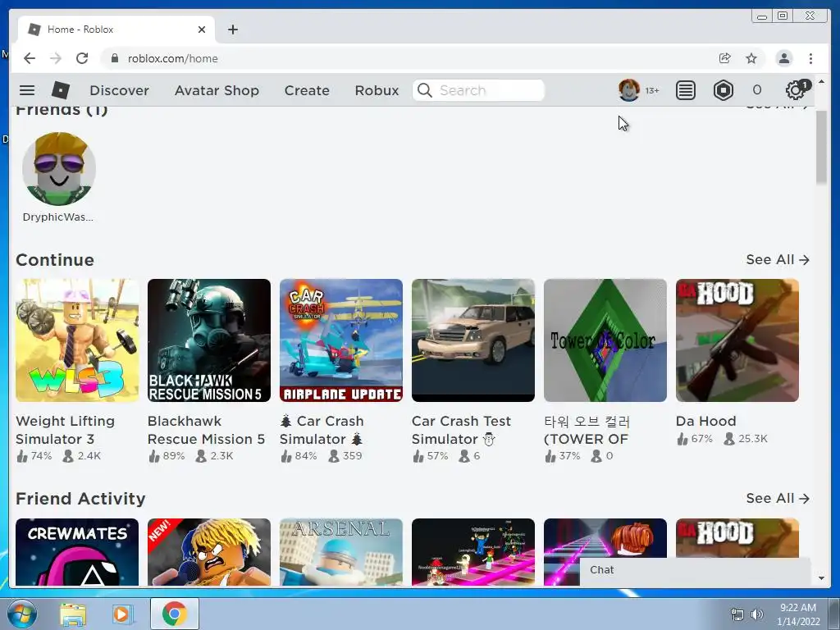Open friend DryphicWas... avatar
The image size is (840, 630).
point(59,169)
